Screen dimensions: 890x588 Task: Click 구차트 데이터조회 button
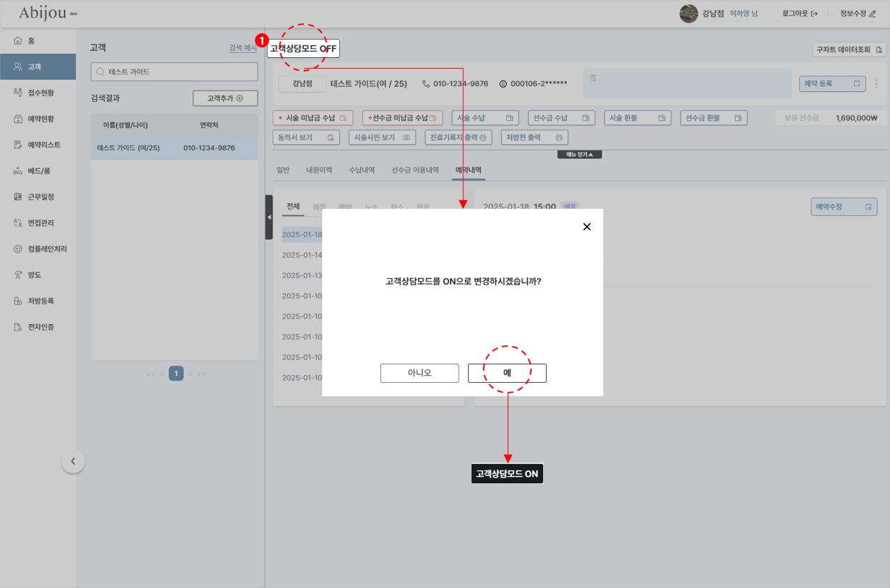(x=850, y=50)
